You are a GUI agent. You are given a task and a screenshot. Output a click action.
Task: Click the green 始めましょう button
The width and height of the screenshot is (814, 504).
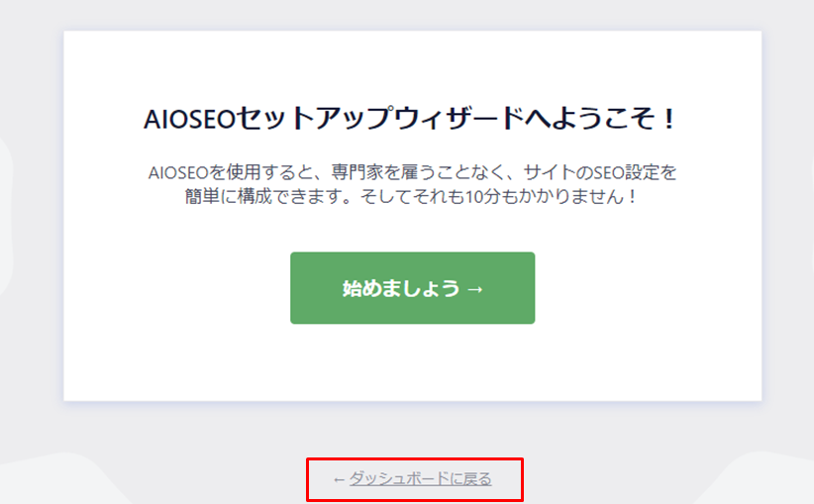coord(412,288)
